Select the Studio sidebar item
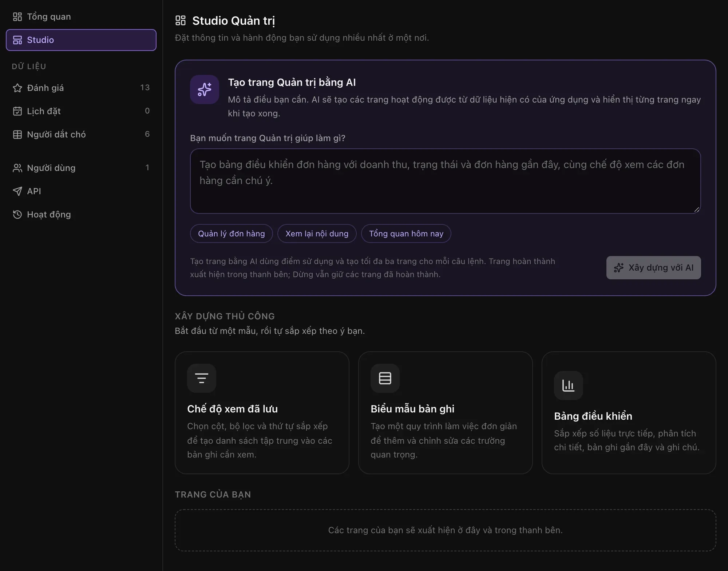728x571 pixels. (x=81, y=40)
